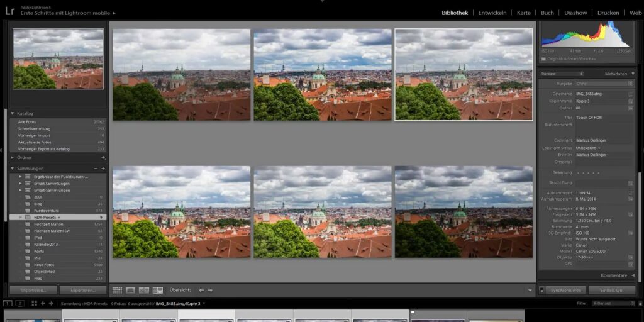Switch to Grid view in the toolbar

point(117,290)
